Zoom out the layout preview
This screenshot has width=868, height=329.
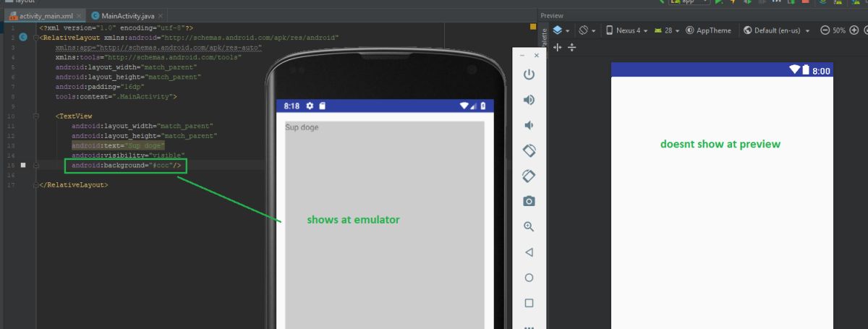coord(825,30)
